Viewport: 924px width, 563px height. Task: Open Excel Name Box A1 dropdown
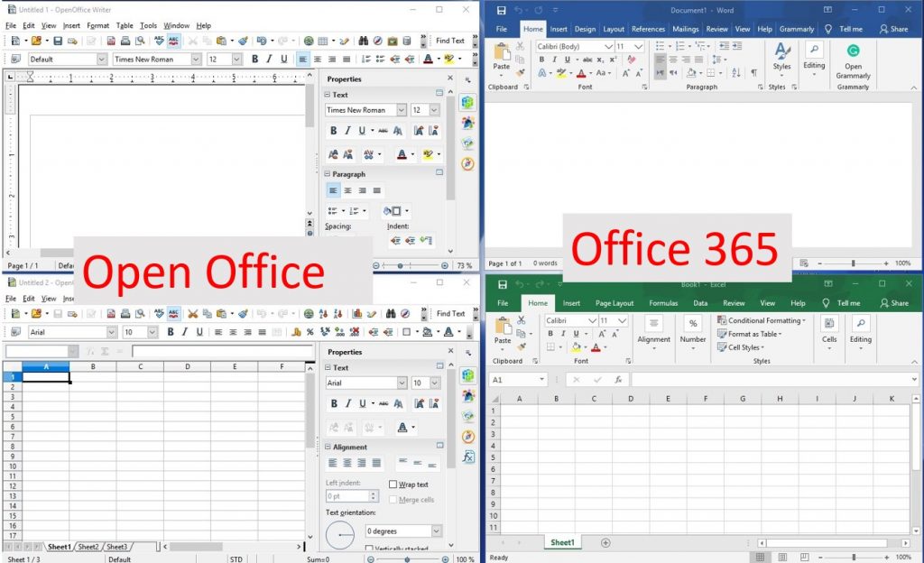[x=541, y=380]
